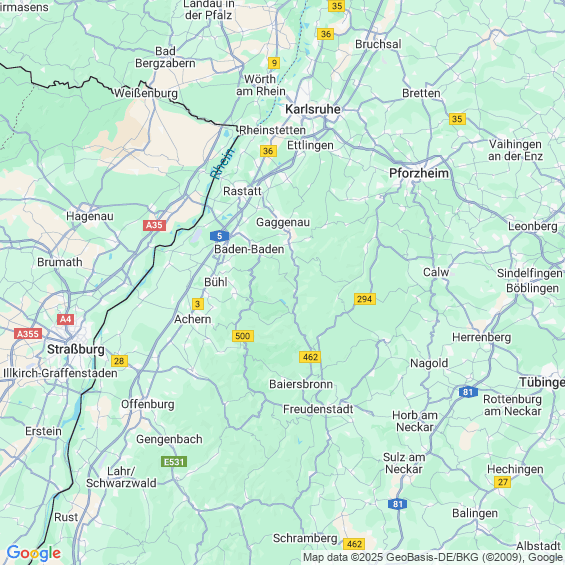The image size is (565, 565).
Task: Click the Rhein river label
Action: coord(222,164)
